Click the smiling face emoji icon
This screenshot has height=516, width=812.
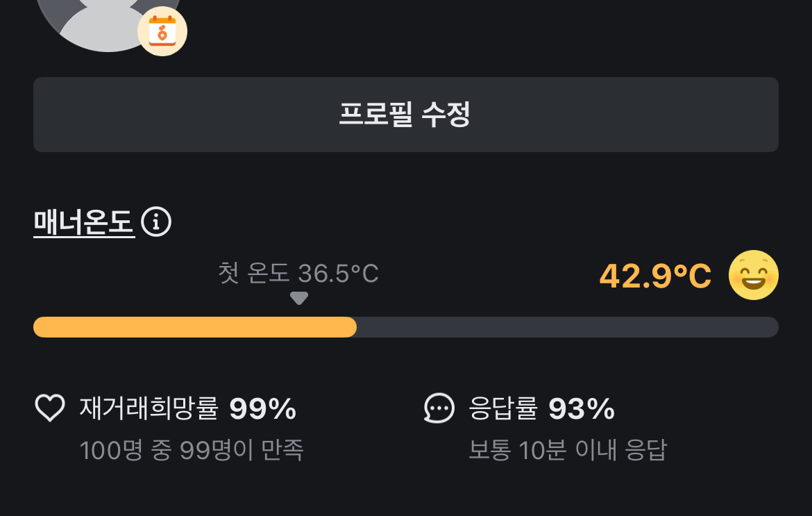pyautogui.click(x=753, y=275)
